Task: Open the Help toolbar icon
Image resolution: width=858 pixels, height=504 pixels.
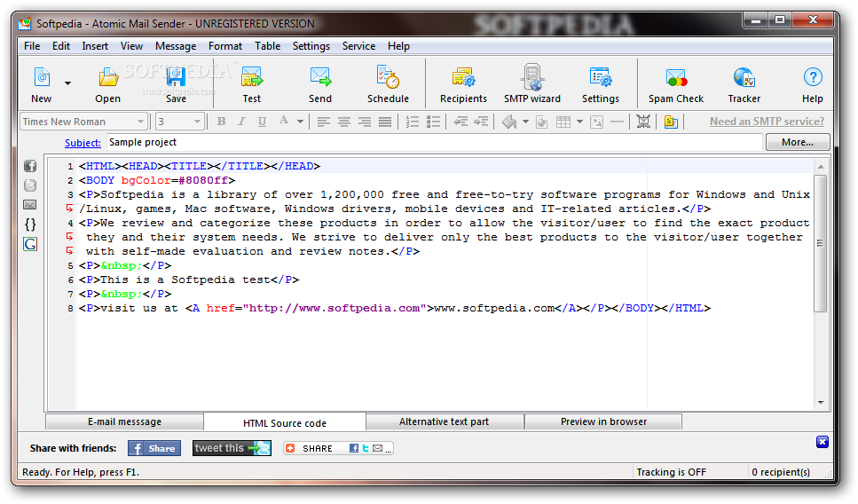Action: pyautogui.click(x=813, y=83)
